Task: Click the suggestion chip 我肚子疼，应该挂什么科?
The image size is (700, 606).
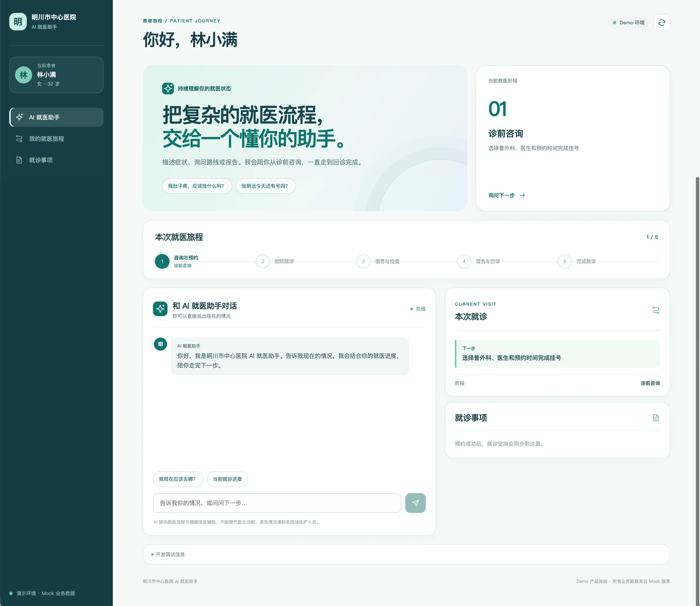Action: point(197,186)
